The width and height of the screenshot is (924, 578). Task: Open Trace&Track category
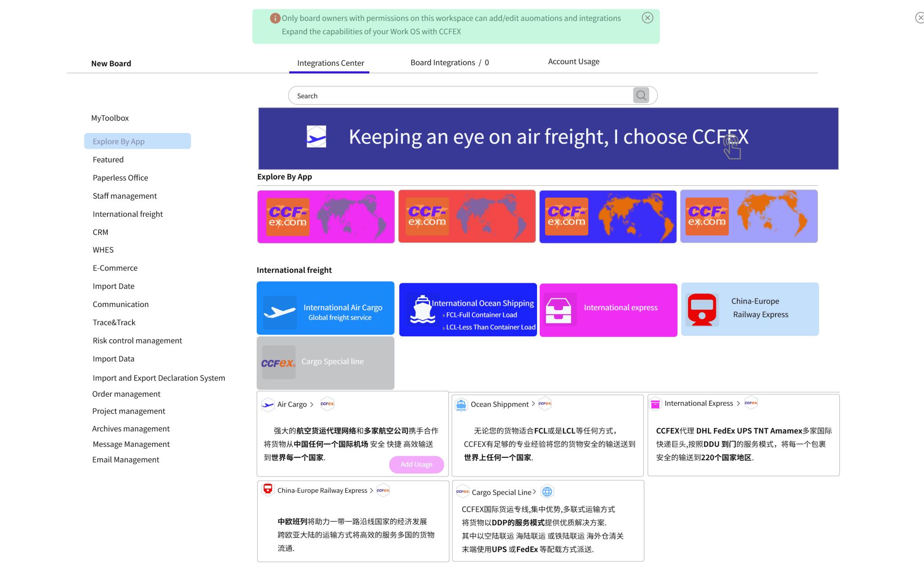point(114,322)
